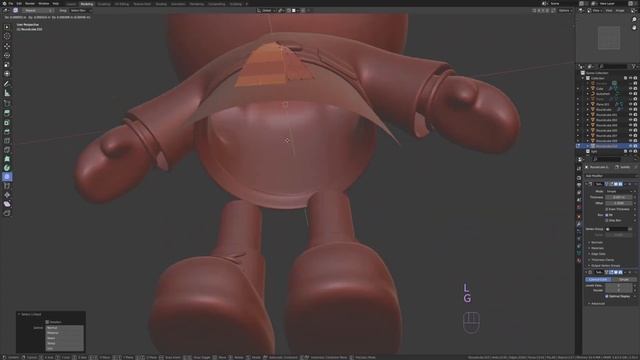This screenshot has width=640, height=360.
Task: Switch to the Shading workspace tab
Action: 161,4
